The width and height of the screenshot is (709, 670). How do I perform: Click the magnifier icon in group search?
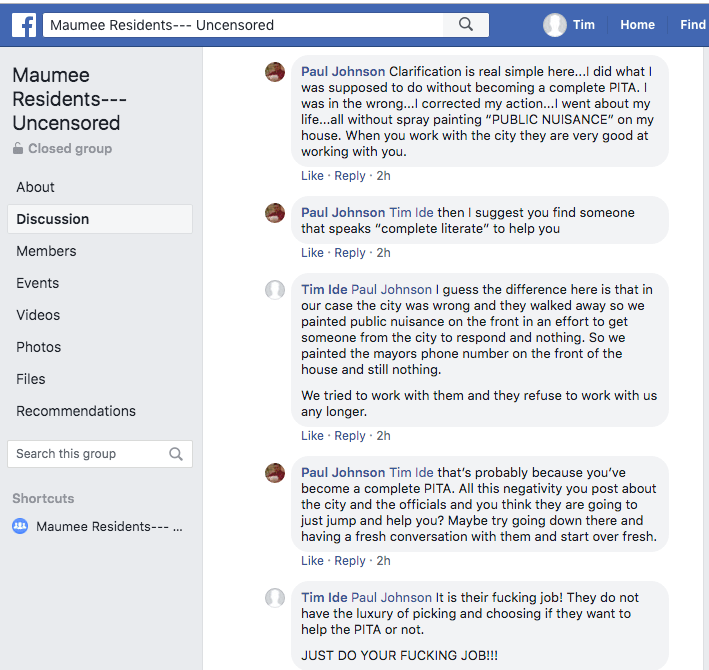[176, 454]
